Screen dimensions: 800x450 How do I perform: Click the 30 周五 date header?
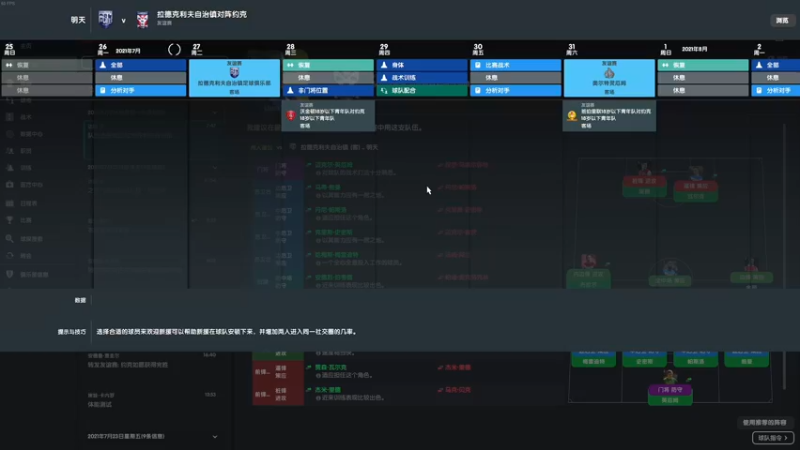click(478, 49)
